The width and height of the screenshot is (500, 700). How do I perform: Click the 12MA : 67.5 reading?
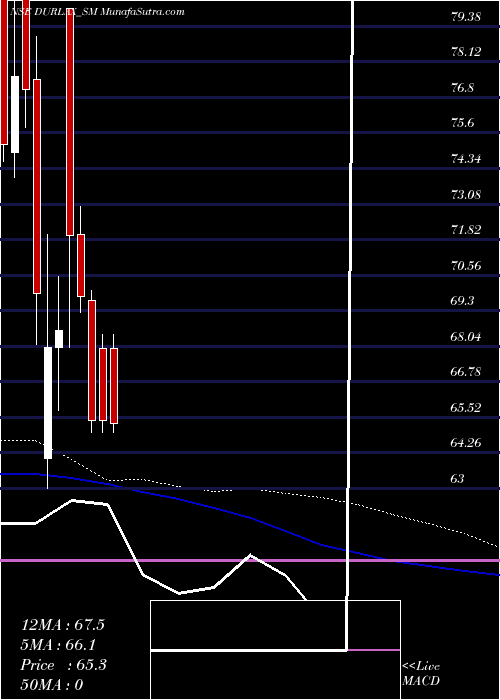click(x=63, y=625)
